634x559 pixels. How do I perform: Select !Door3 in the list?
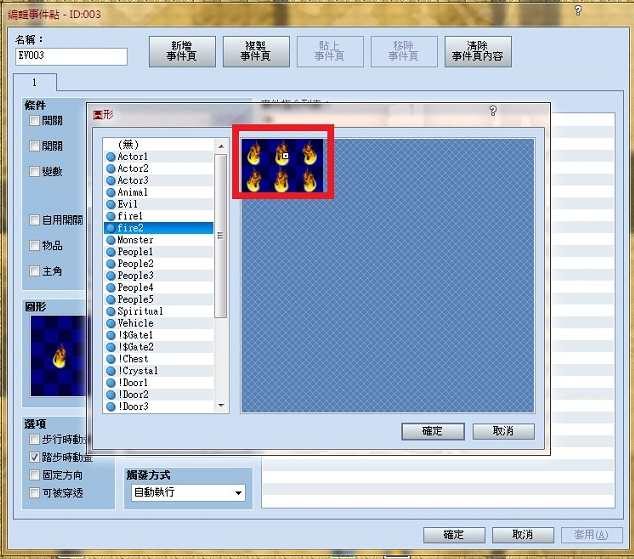point(158,407)
